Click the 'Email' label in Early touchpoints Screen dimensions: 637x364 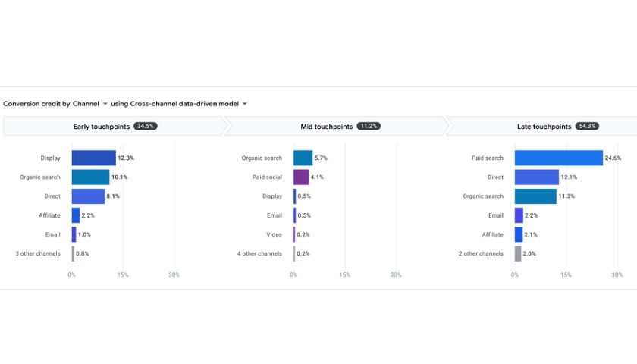pyautogui.click(x=53, y=234)
